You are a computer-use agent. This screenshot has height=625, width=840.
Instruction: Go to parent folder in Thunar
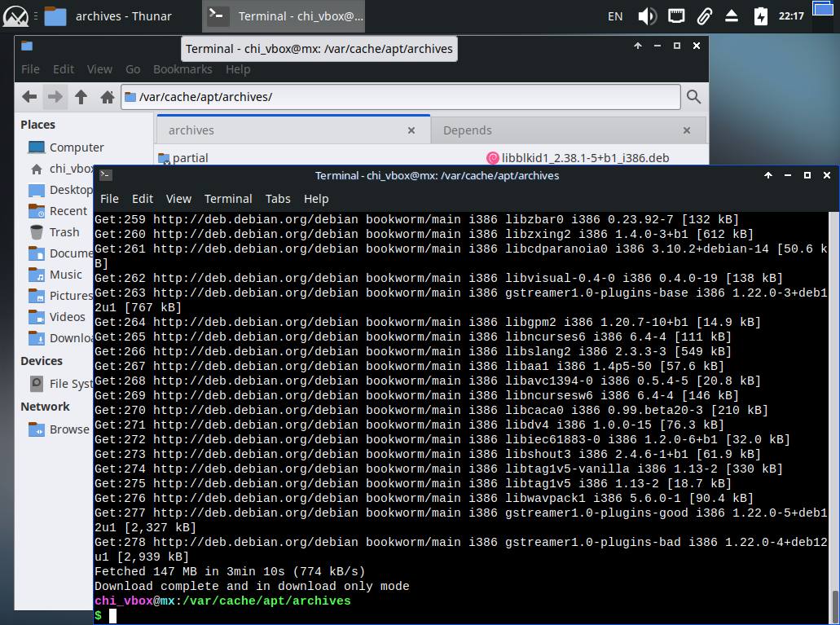[x=81, y=97]
